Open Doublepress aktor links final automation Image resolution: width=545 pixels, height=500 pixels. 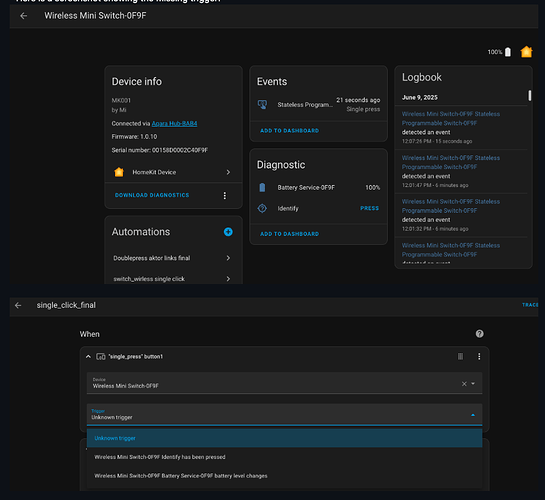click(x=173, y=258)
